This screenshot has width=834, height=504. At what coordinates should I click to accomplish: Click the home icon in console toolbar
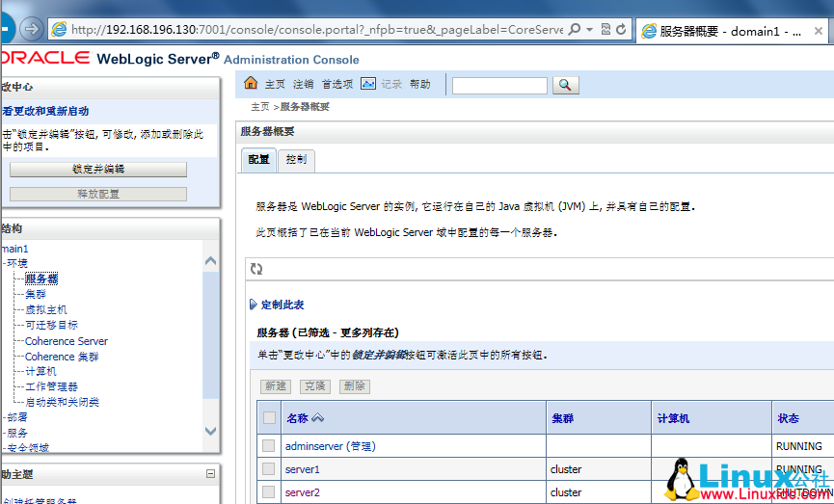tap(251, 83)
